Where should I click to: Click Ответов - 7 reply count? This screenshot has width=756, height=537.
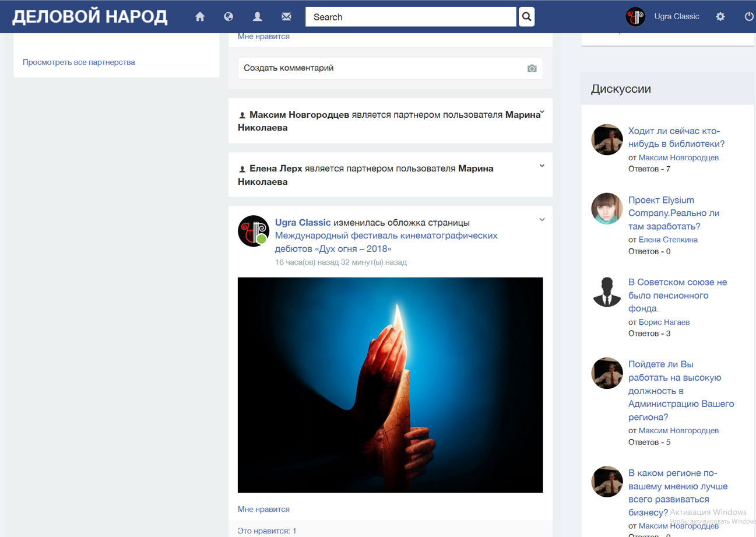pos(649,169)
